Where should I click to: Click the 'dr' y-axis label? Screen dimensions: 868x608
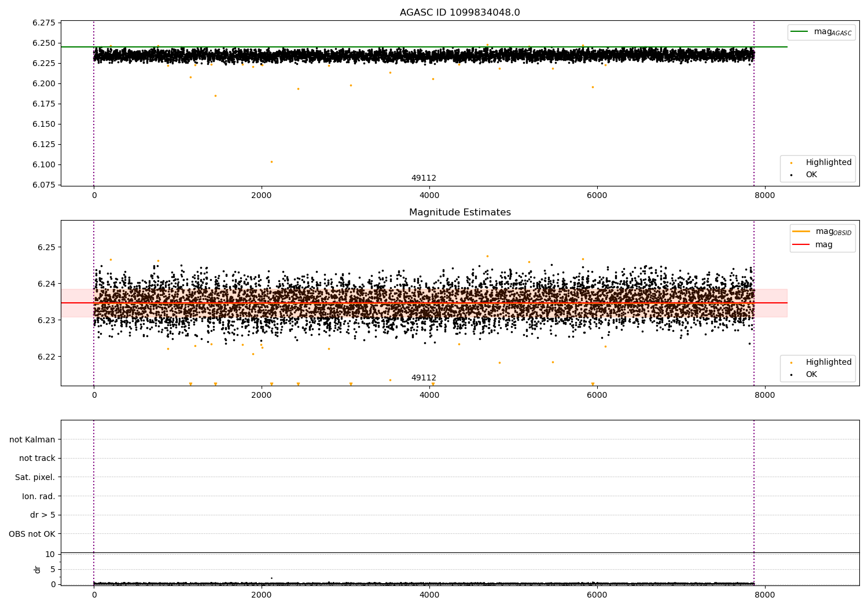[x=38, y=569]
